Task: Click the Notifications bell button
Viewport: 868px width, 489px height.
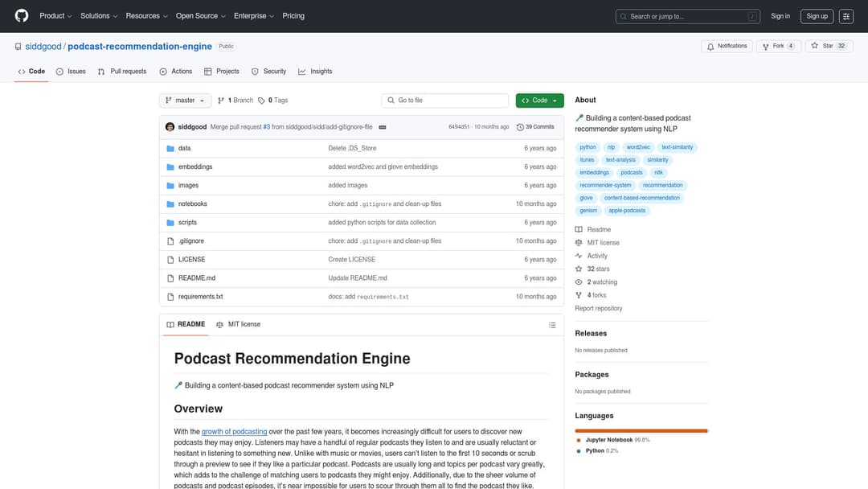Action: [x=727, y=46]
